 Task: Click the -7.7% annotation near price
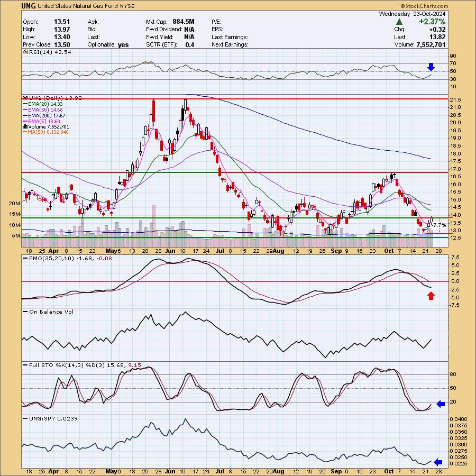click(x=440, y=225)
